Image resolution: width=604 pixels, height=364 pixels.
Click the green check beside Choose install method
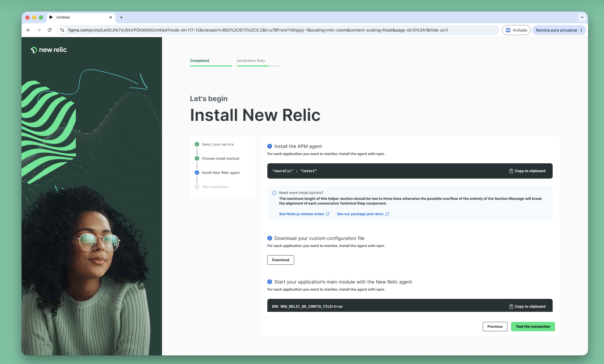[197, 158]
